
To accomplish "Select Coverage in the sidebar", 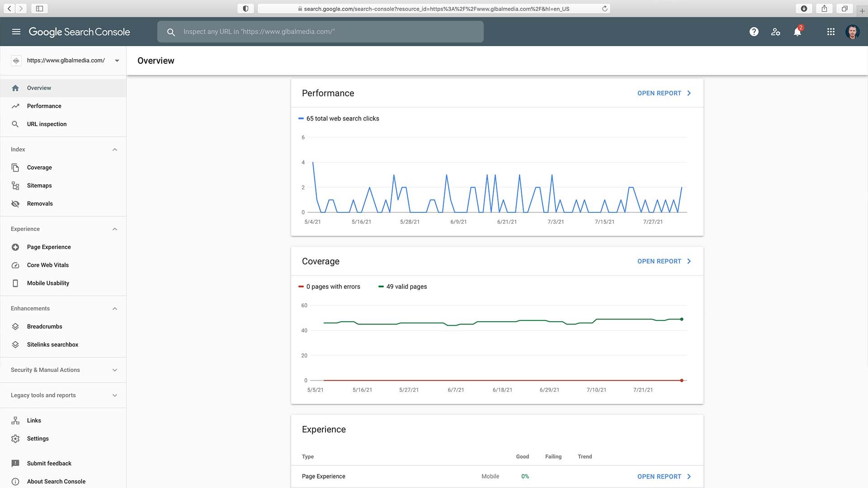I will coord(63,168).
